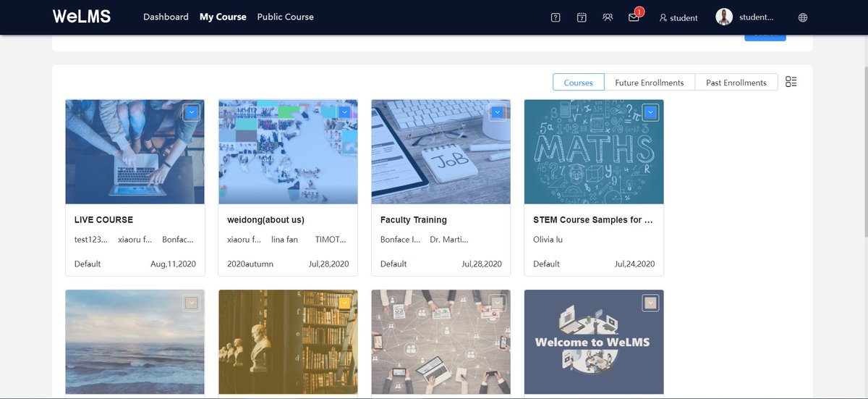This screenshot has height=399, width=868.
Task: Click the LIVE COURSE title
Action: point(103,219)
